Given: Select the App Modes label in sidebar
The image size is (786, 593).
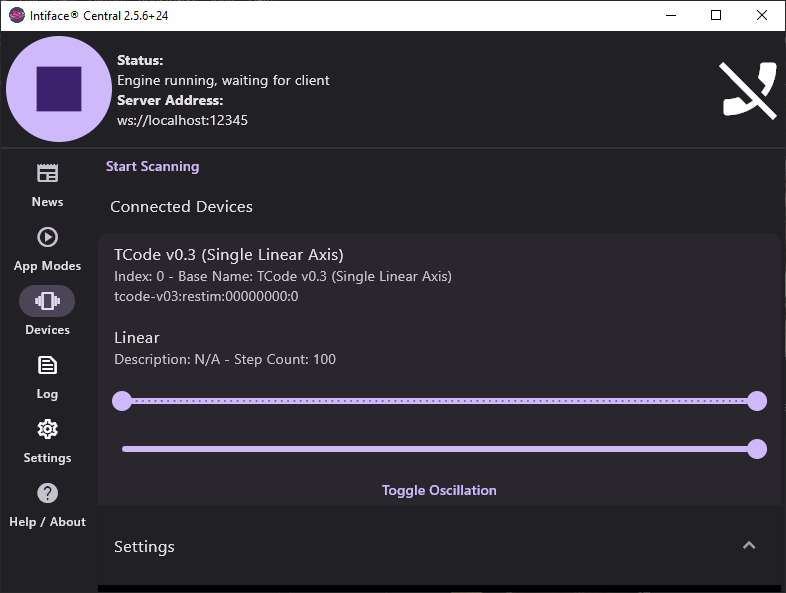Looking at the screenshot, I should [47, 266].
